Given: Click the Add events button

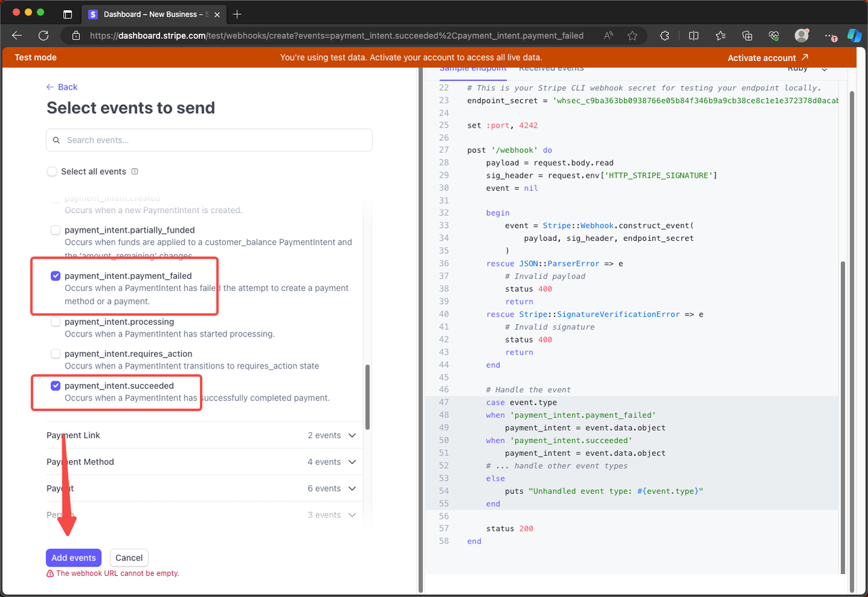Looking at the screenshot, I should [x=74, y=558].
